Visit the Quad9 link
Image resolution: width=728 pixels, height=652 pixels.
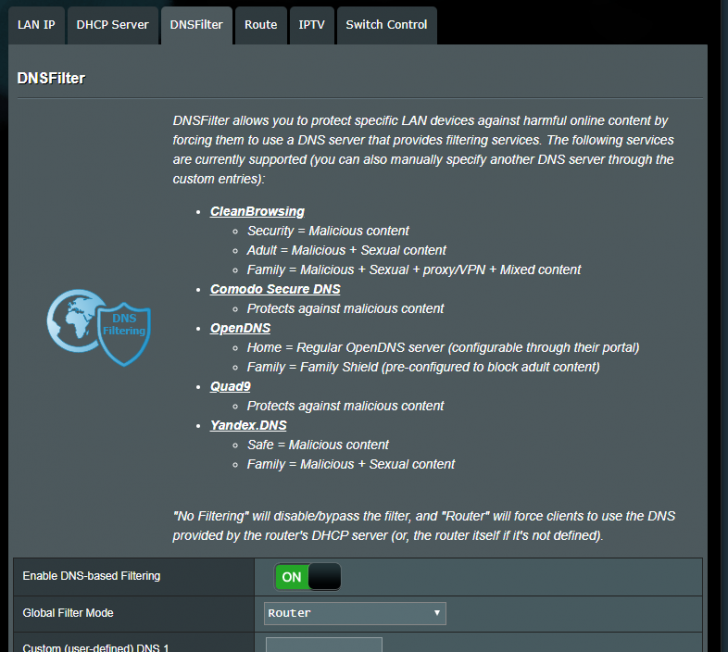pos(230,386)
